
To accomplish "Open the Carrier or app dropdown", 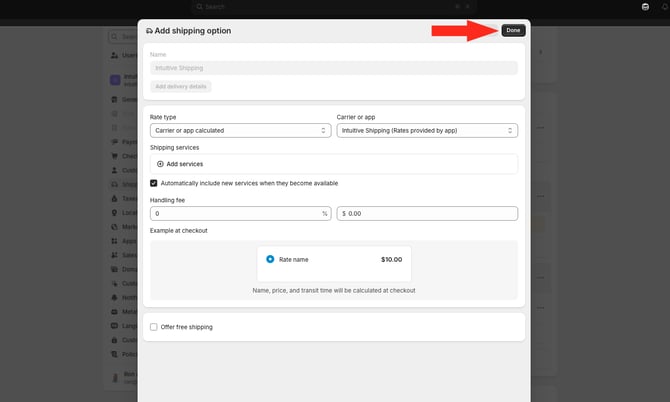I will click(x=427, y=130).
